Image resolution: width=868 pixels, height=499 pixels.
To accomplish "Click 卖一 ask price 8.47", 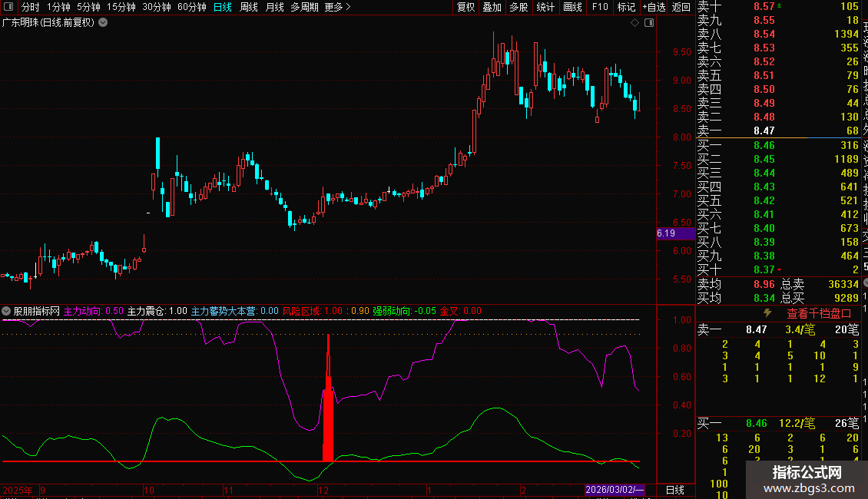I will pyautogui.click(x=764, y=131).
